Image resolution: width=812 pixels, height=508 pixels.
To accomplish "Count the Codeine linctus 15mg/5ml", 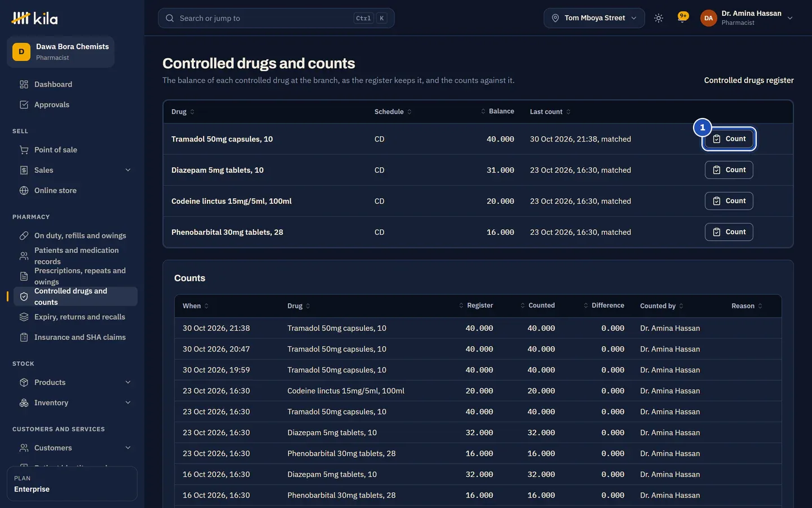I will point(729,201).
